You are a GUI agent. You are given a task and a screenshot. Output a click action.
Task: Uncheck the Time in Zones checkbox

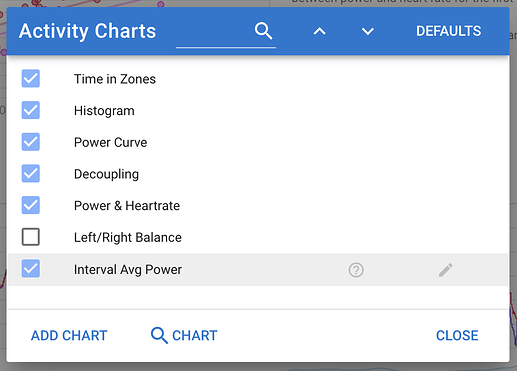click(31, 78)
